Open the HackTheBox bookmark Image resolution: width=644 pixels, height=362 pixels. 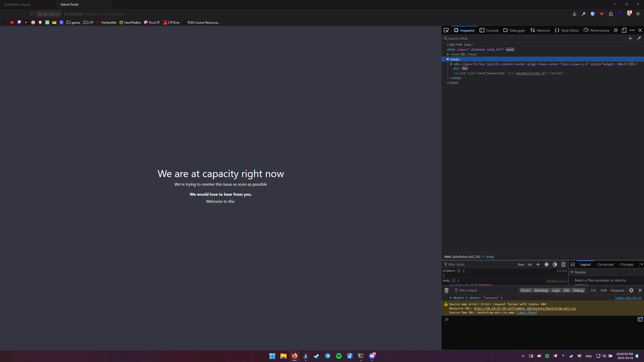(x=130, y=23)
